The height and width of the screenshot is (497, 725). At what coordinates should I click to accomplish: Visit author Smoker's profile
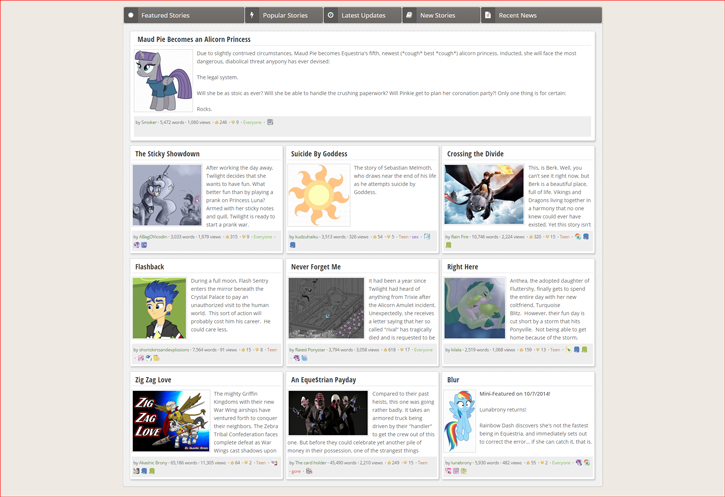coord(149,123)
